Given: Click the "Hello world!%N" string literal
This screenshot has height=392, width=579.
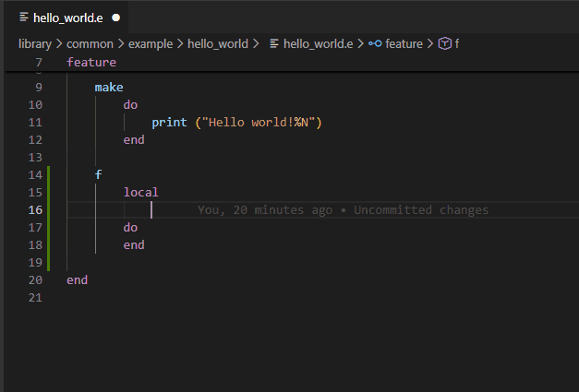Looking at the screenshot, I should coord(259,123).
